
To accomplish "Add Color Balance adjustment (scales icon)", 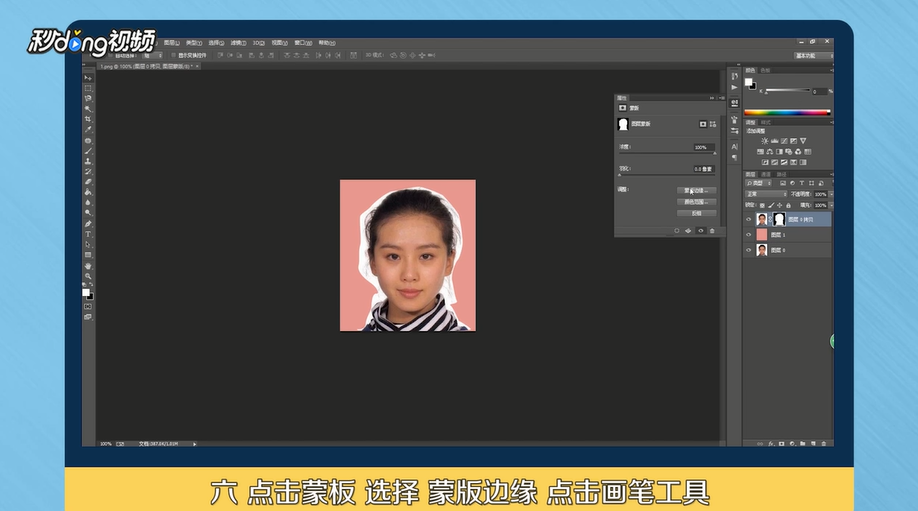I will (770, 152).
